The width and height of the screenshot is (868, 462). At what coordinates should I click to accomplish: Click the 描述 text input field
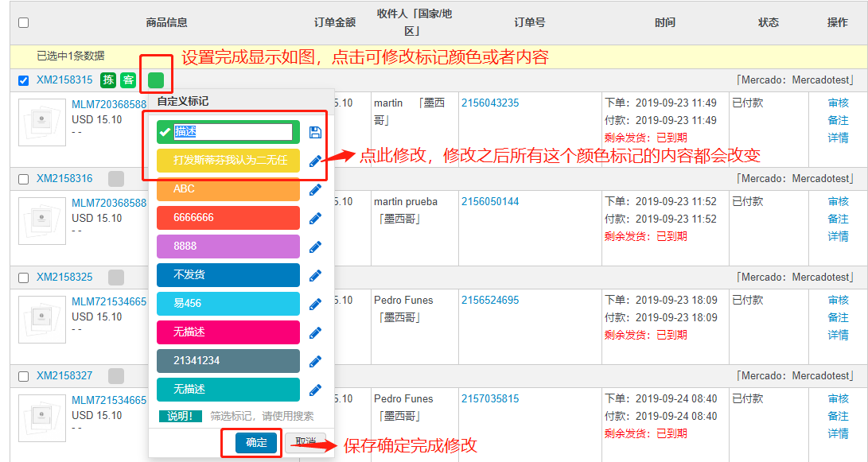(233, 132)
